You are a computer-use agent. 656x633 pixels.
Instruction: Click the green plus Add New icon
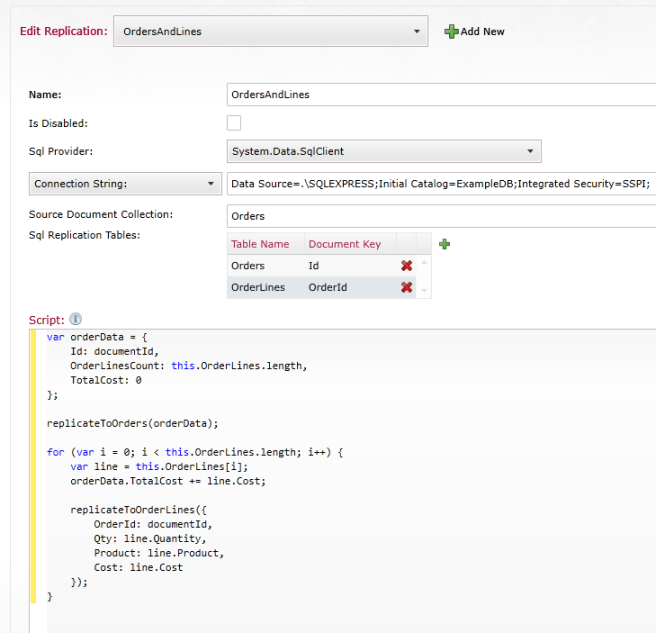pos(451,31)
